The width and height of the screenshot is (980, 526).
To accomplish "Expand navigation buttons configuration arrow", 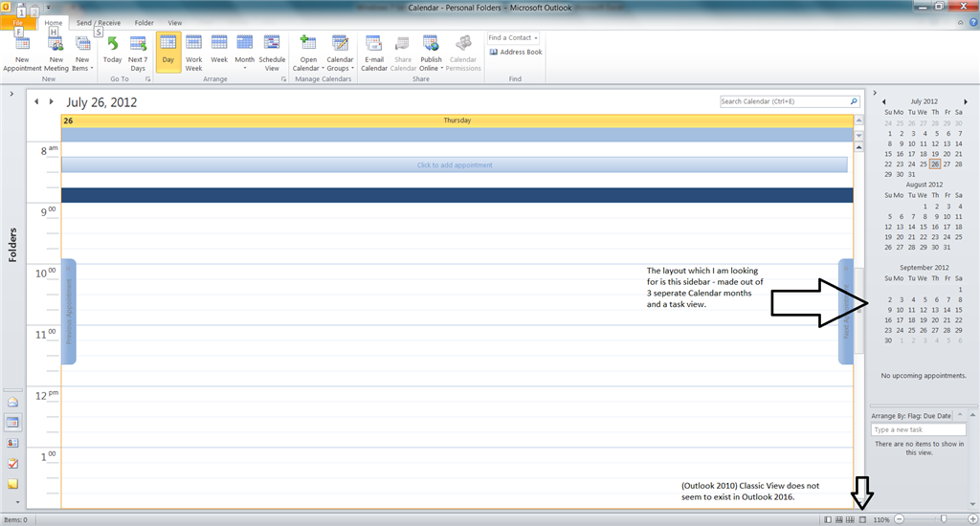I will pos(17,502).
